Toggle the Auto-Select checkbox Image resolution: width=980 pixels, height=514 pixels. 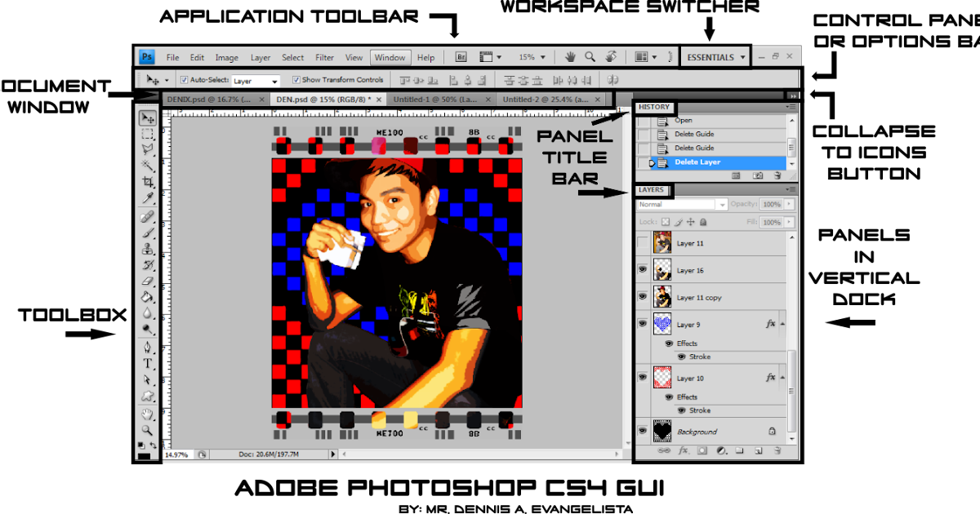click(183, 80)
